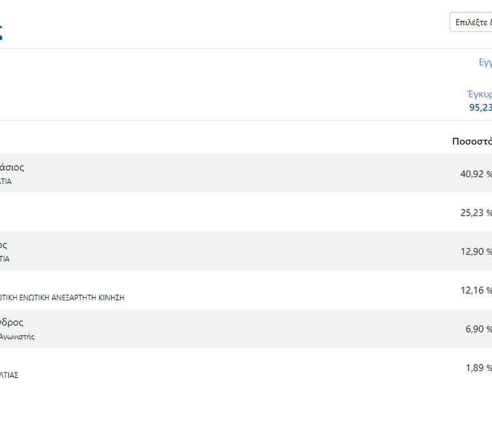This screenshot has height=448, width=492.
Task: Select the 25,23 % result value
Action: (x=476, y=213)
